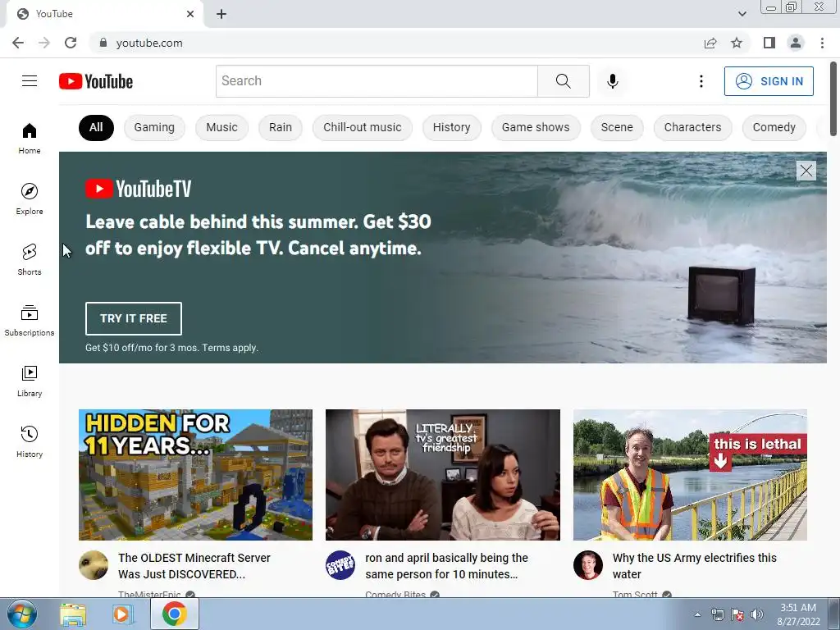Open Action Center flag tray icon
Screen dimensions: 840x630
tap(737, 614)
